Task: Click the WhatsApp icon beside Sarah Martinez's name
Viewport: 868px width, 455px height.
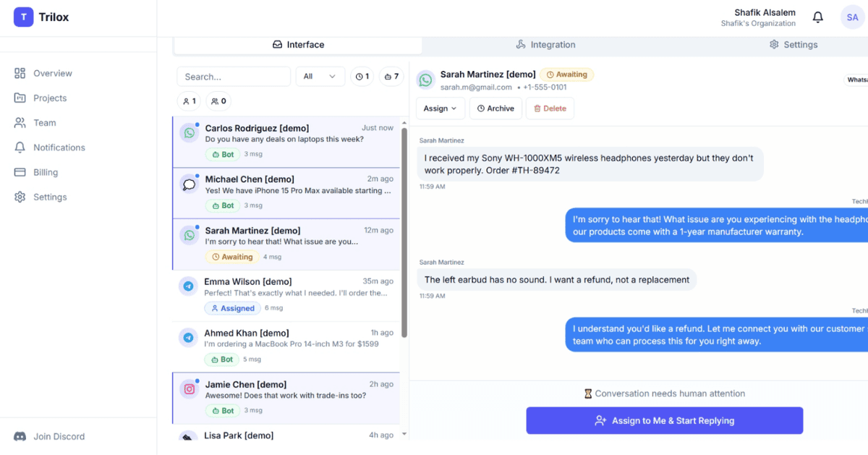Action: [425, 79]
